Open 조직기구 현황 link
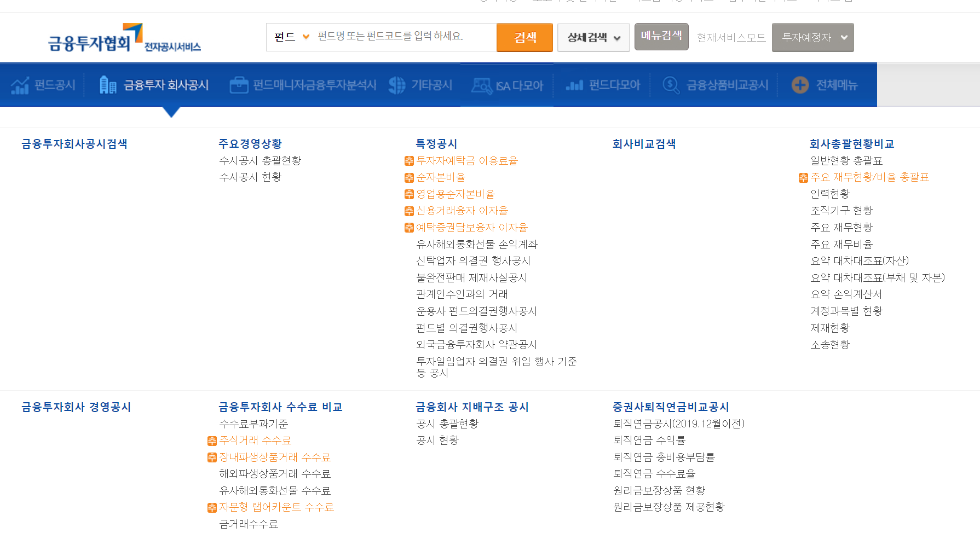This screenshot has width=980, height=539. [x=841, y=210]
